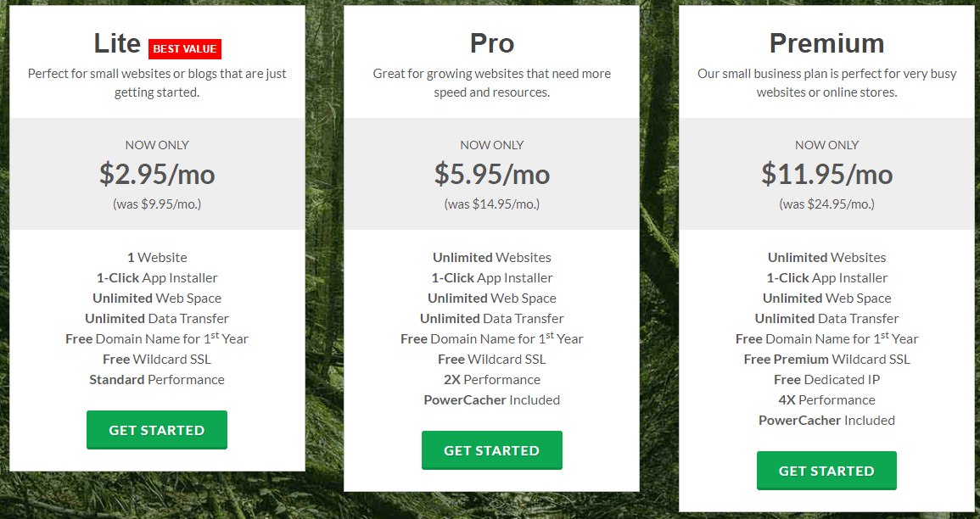Image resolution: width=980 pixels, height=519 pixels.
Task: Click Get Started under the Pro plan
Action: [492, 450]
